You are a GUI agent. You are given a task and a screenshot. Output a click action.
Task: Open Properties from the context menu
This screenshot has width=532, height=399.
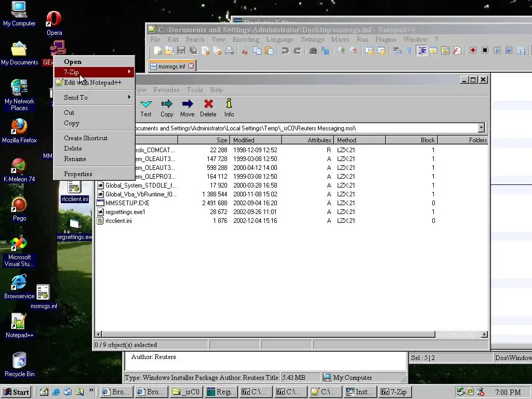pyautogui.click(x=95, y=174)
